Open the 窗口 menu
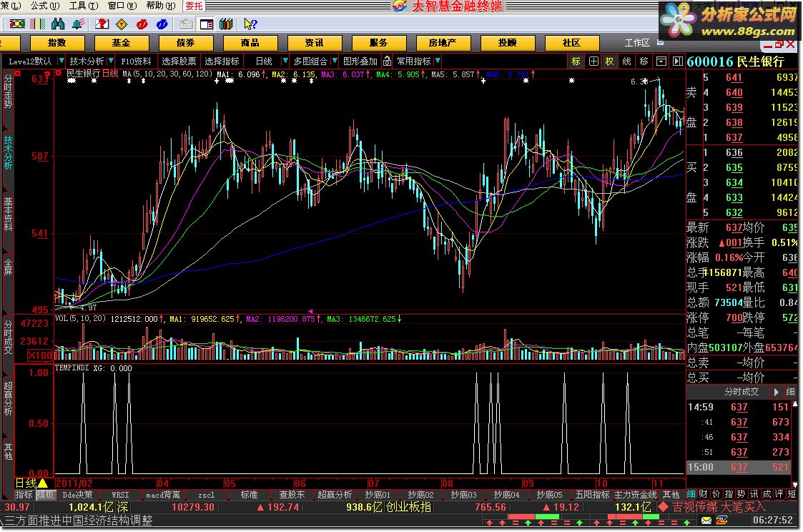 click(122, 6)
